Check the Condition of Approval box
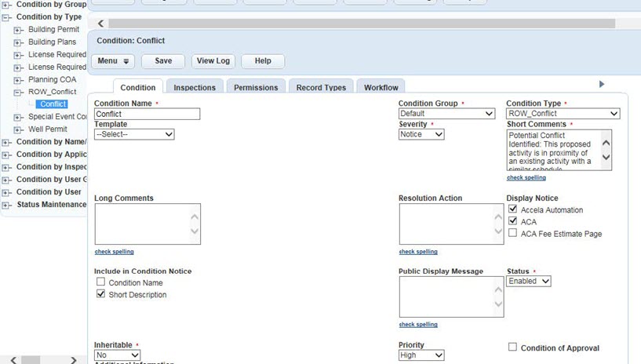The width and height of the screenshot is (641, 364). [x=512, y=348]
